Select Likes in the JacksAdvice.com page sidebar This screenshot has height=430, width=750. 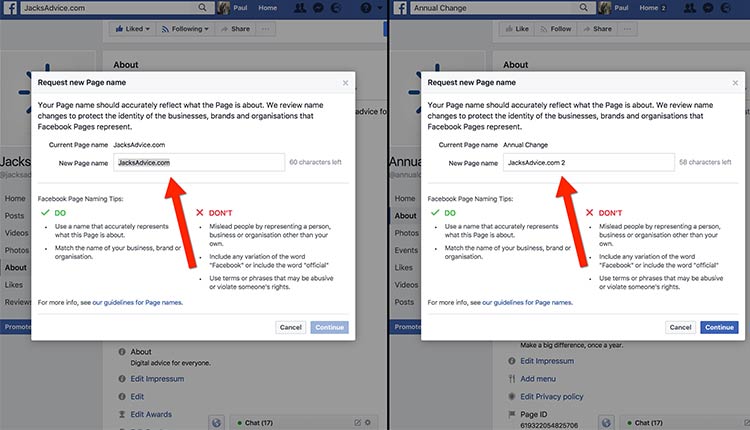14,285
